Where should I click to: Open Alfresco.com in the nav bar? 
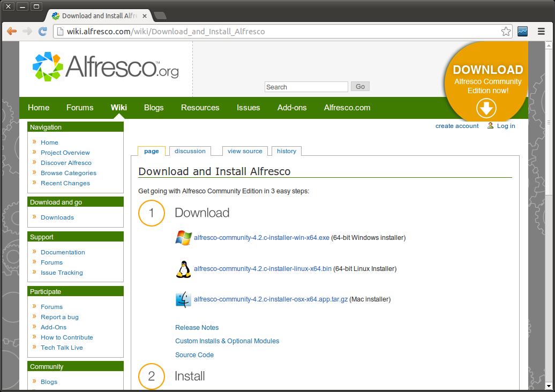347,108
